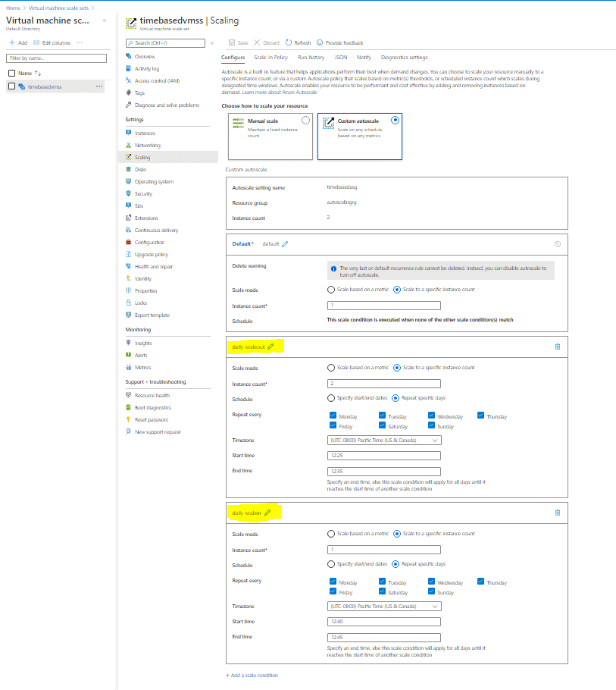
Task: Open Activity log from the sidebar icon
Action: pos(128,69)
